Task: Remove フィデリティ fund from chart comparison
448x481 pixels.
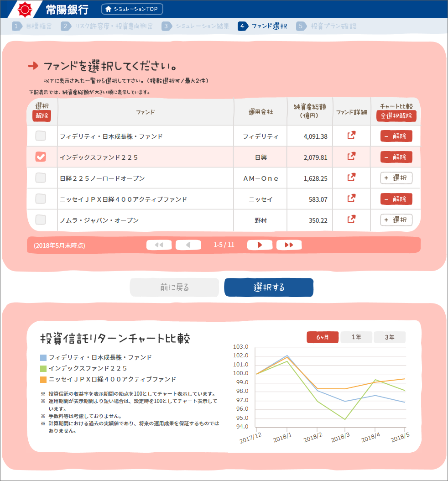Action: point(396,136)
